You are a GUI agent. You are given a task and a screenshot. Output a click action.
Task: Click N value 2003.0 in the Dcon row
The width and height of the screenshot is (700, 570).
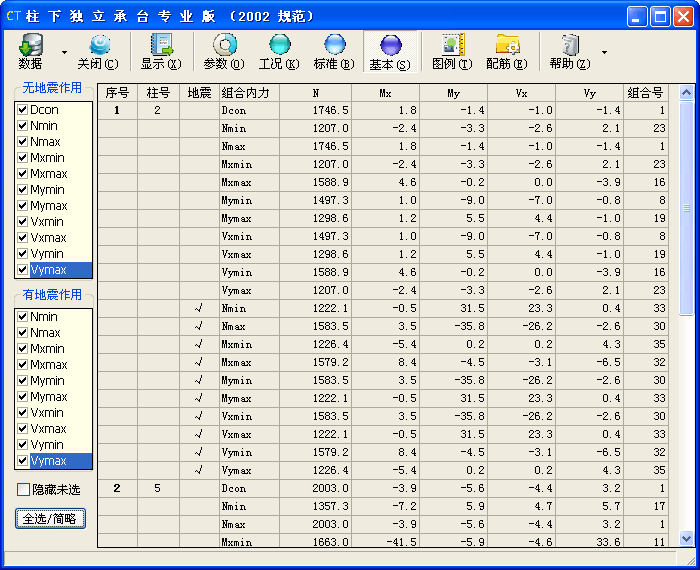[316, 488]
